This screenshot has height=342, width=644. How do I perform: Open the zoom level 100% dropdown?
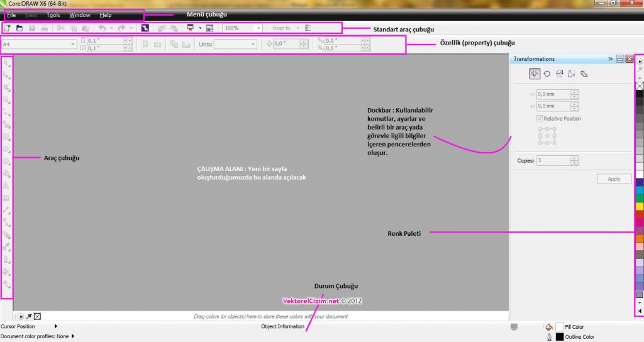(258, 28)
